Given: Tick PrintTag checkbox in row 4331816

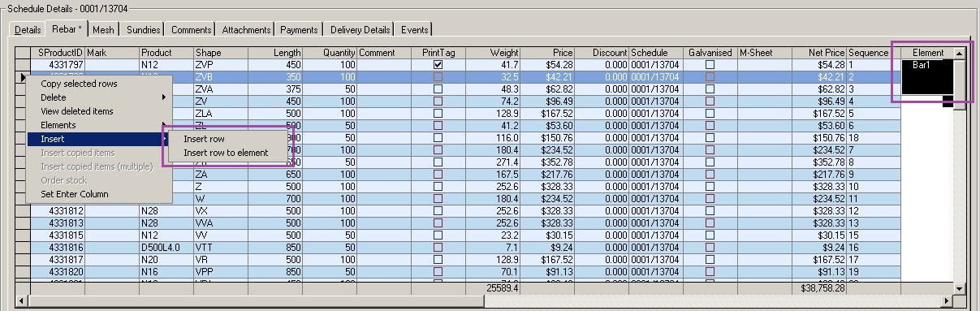Looking at the screenshot, I should [x=438, y=247].
